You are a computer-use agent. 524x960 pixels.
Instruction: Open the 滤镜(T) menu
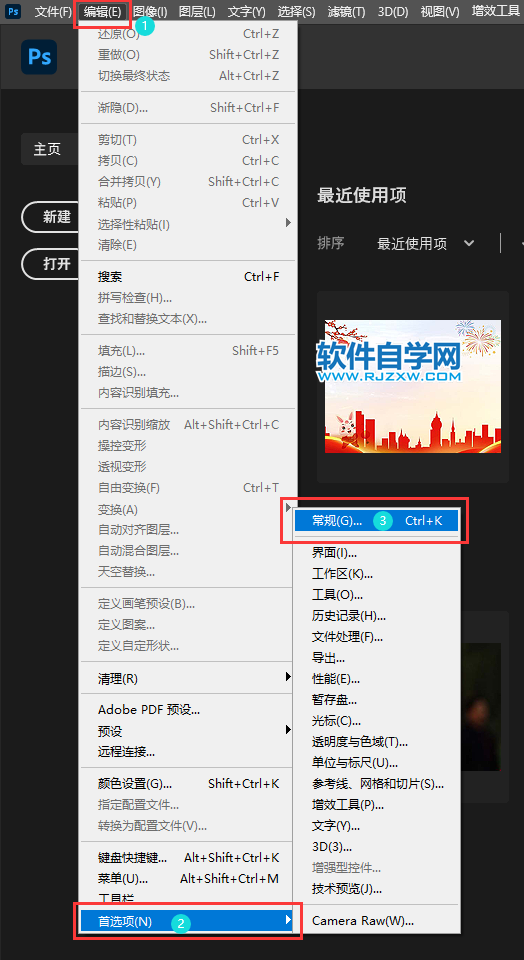pyautogui.click(x=346, y=11)
